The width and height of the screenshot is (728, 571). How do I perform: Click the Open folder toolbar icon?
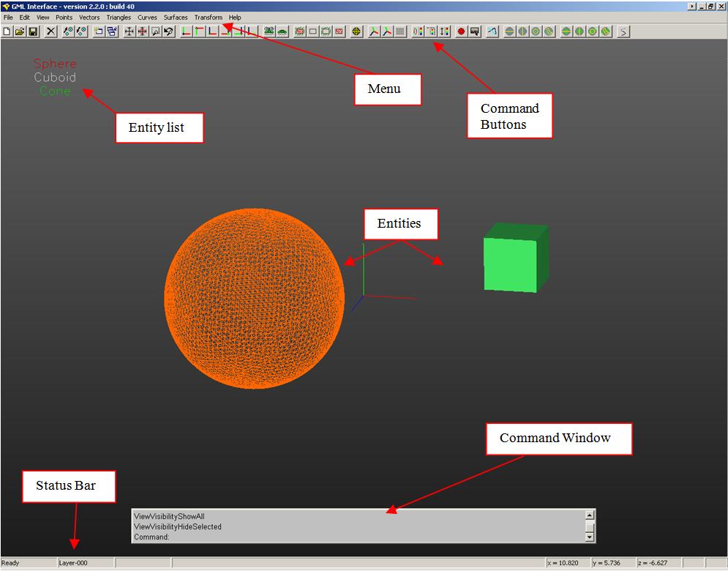pos(20,31)
